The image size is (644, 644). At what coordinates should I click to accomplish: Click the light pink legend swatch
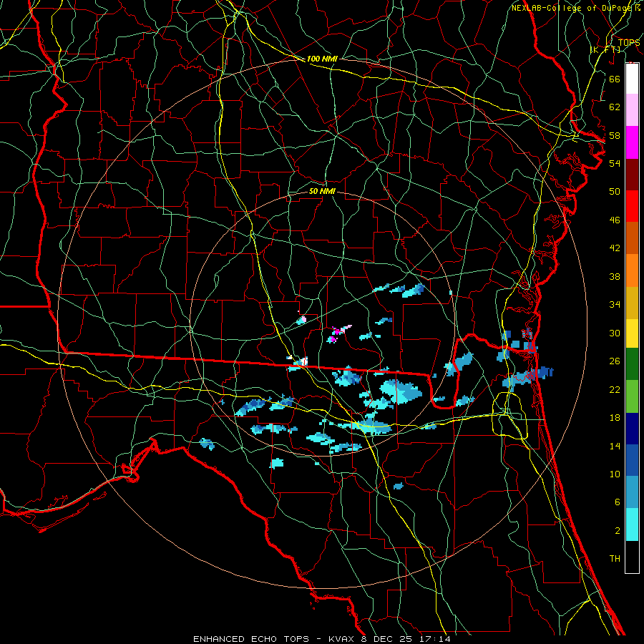click(x=632, y=110)
